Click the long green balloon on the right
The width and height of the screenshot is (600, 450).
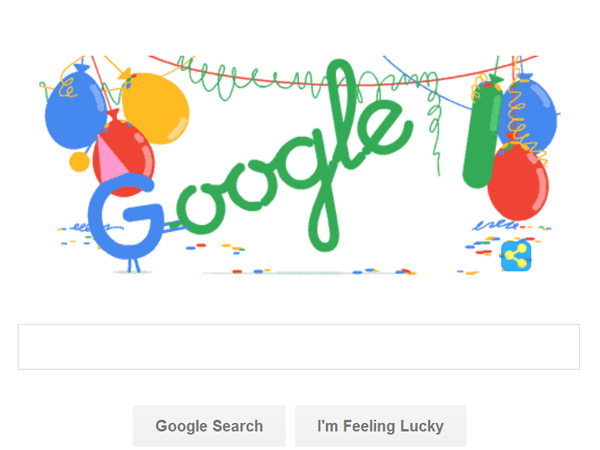point(482,134)
